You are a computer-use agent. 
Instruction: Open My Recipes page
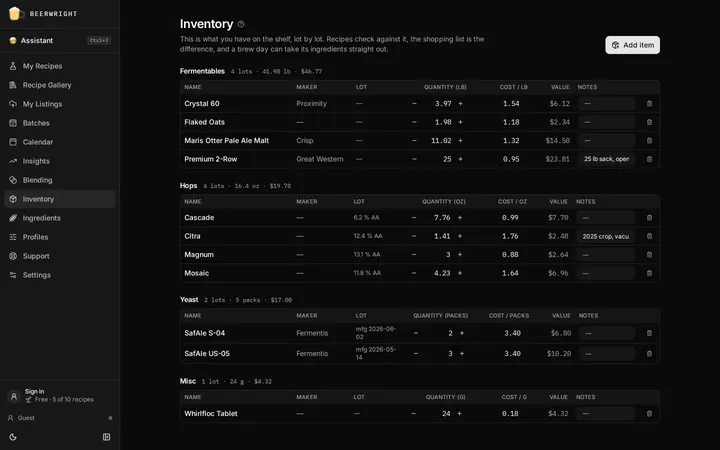pos(60,66)
